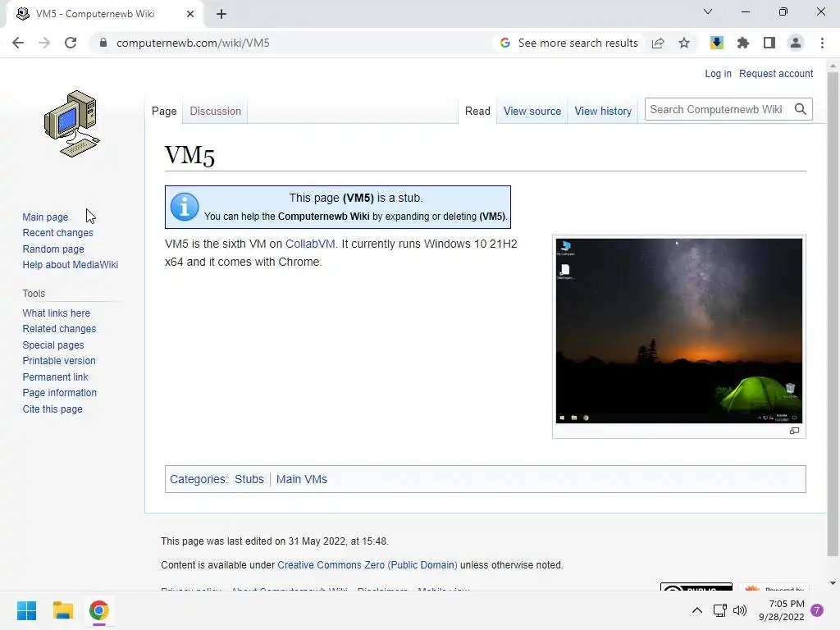840x630 pixels.
Task: Select the Page tab
Action: [164, 111]
